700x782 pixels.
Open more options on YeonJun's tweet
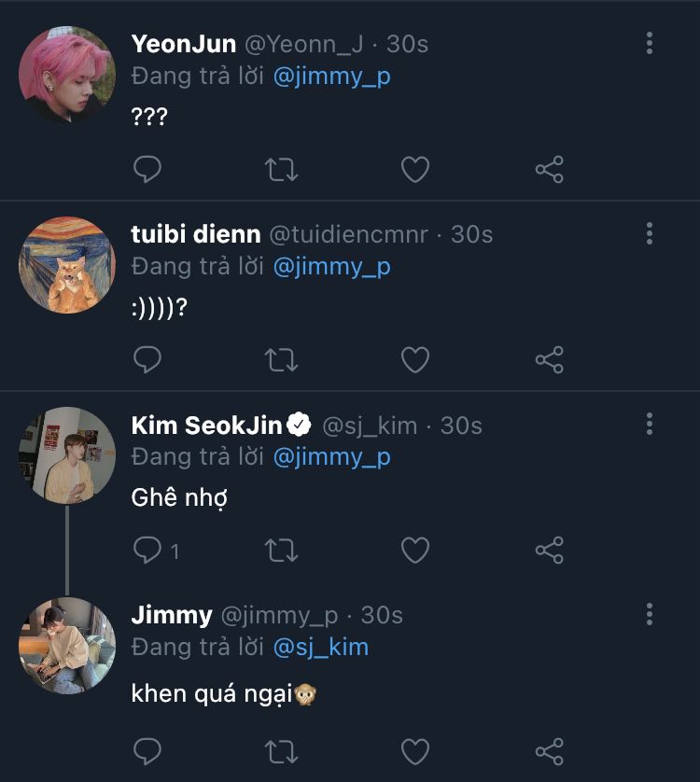pos(650,43)
